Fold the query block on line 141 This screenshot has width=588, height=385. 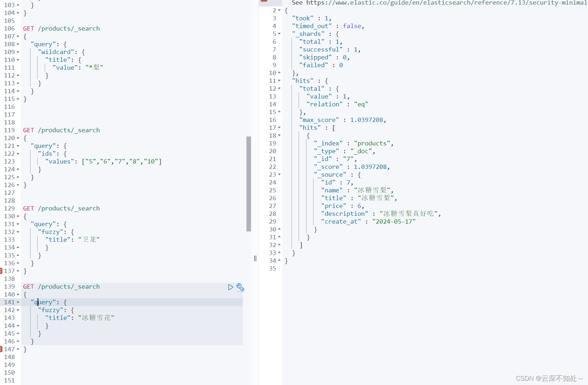(18, 302)
